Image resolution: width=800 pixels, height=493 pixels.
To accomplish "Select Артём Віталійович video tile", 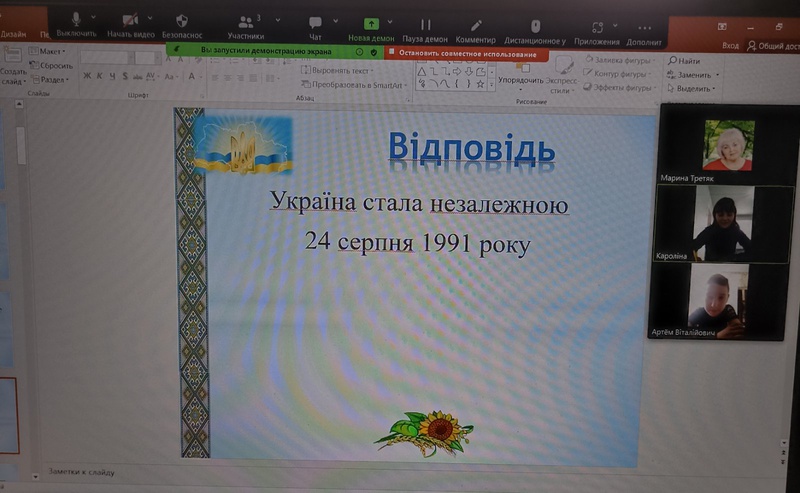I will point(717,302).
